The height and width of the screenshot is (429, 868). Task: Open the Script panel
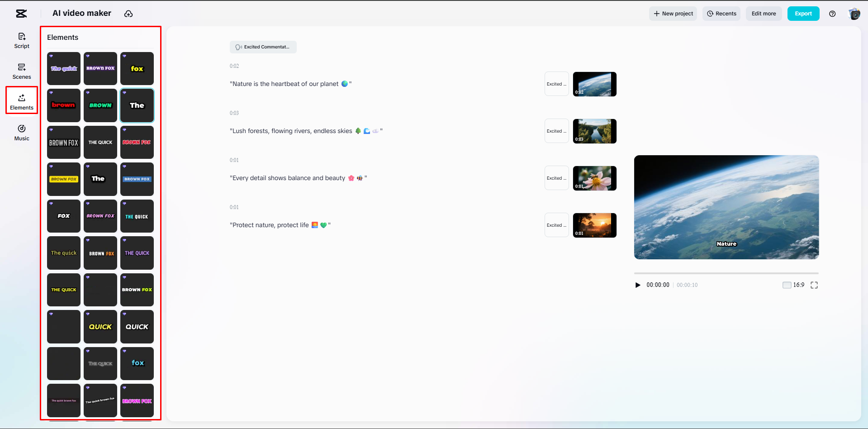(x=22, y=40)
